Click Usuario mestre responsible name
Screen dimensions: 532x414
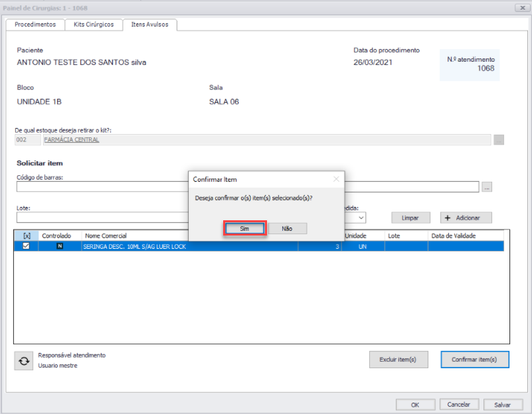click(x=58, y=366)
